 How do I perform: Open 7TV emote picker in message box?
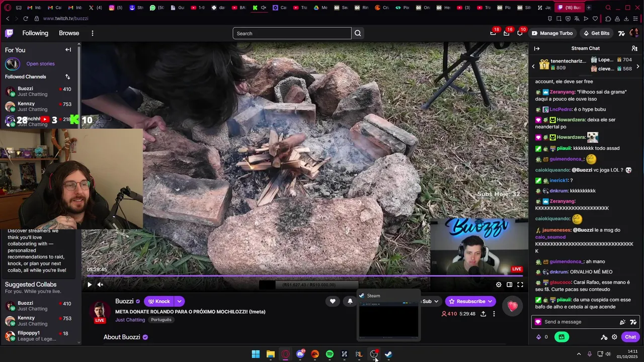click(x=633, y=322)
